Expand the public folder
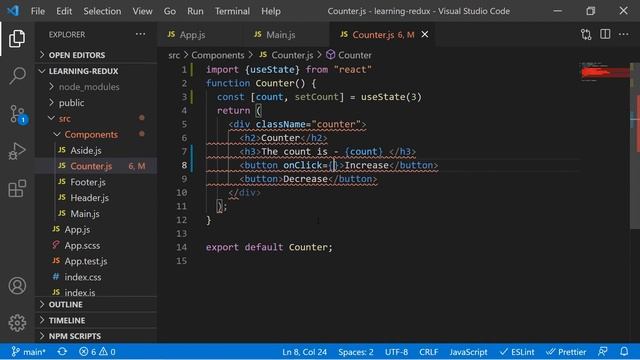Viewport: 640px width, 360px height. (96, 102)
